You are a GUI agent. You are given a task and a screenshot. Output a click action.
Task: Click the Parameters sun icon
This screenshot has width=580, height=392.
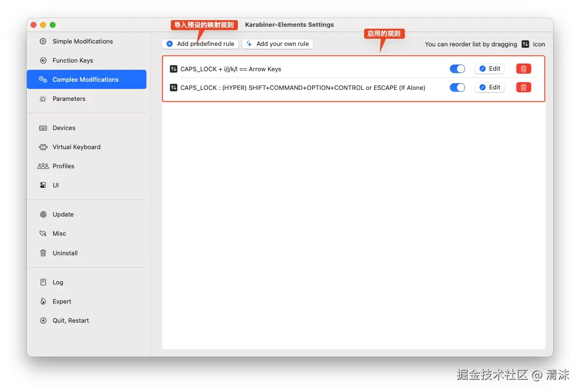click(x=43, y=99)
